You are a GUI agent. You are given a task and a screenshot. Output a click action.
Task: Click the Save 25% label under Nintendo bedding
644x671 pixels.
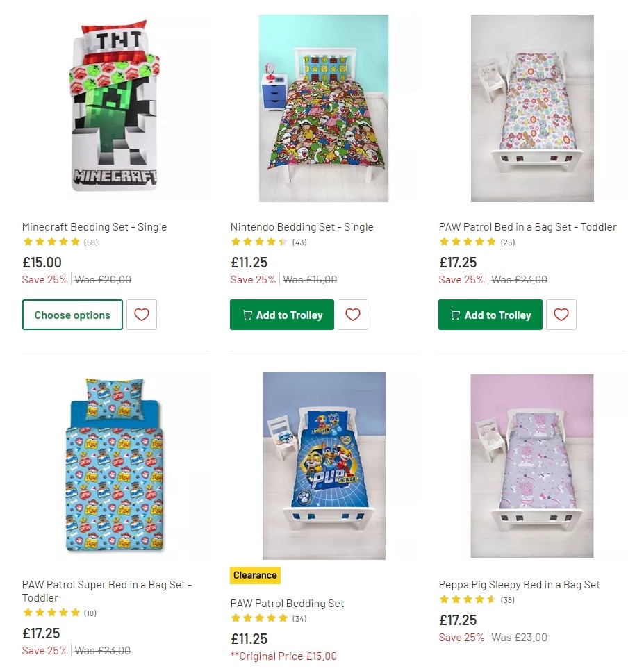click(253, 279)
